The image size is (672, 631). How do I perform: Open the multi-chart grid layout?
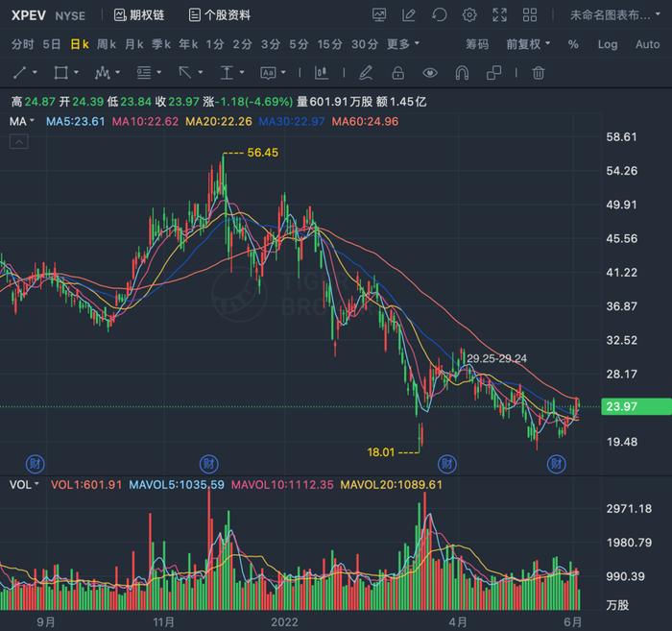(530, 15)
